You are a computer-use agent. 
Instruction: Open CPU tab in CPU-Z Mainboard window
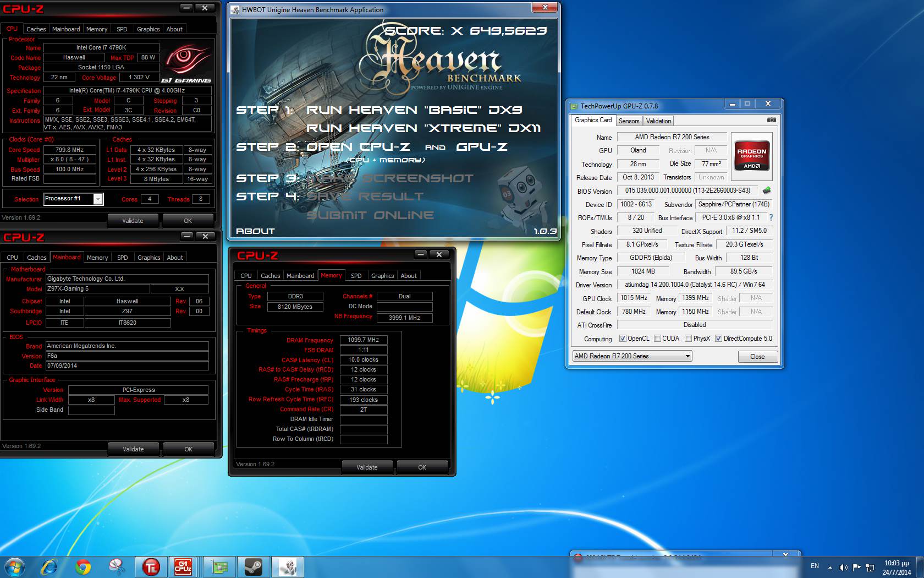pyautogui.click(x=12, y=258)
